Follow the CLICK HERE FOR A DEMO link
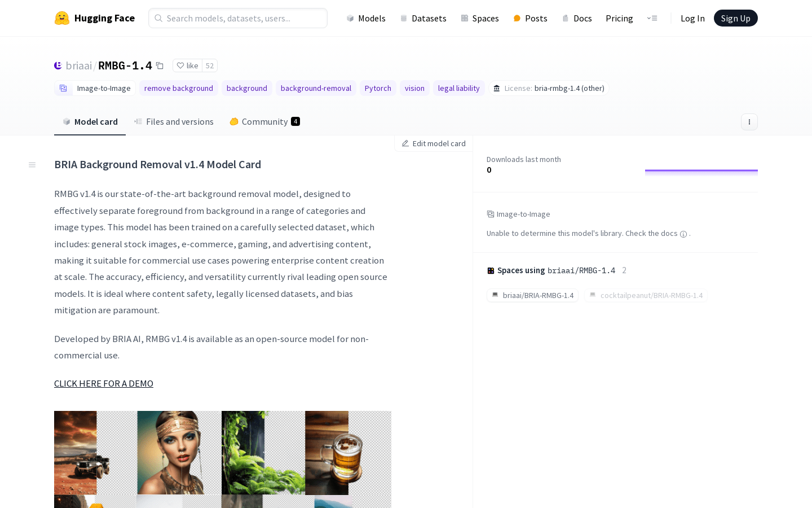This screenshot has height=508, width=812. [104, 383]
